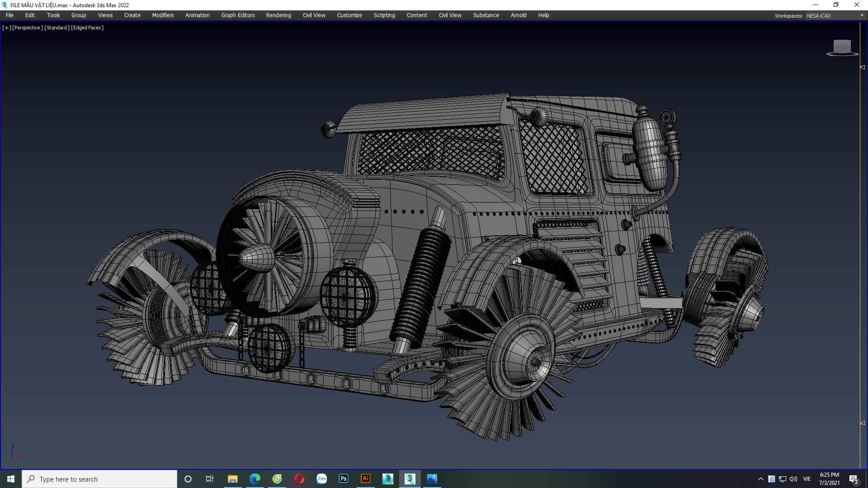Open Microsoft Edge from the taskbar
The image size is (868, 488).
pyautogui.click(x=255, y=479)
